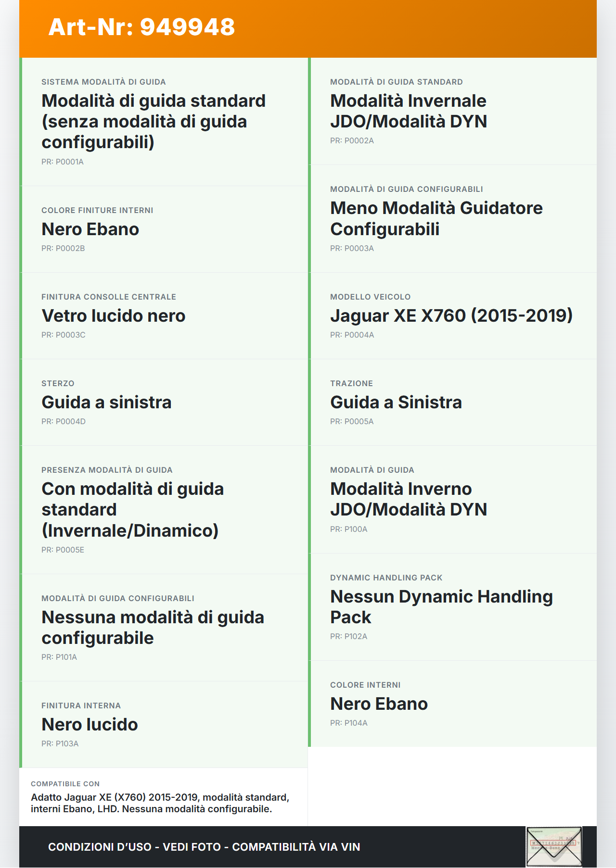Click the Con modalità di guida standard entry
616x868 pixels.
pos(132,510)
